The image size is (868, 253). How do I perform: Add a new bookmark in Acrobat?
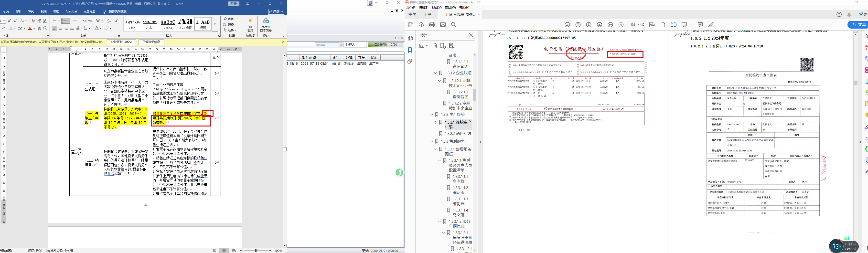tap(443, 46)
